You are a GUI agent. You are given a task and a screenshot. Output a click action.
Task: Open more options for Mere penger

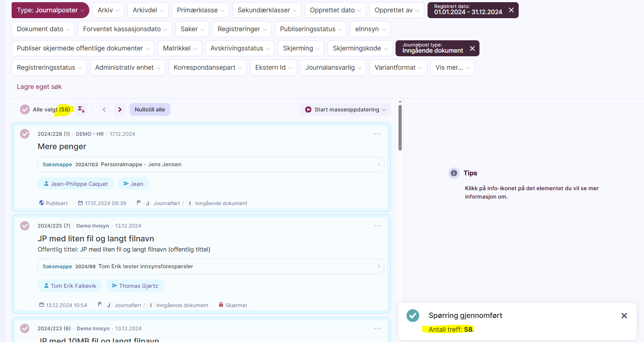[x=378, y=134]
